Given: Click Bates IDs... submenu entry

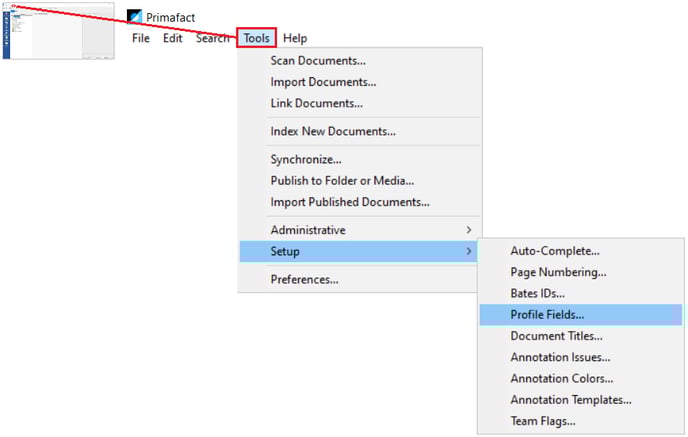Looking at the screenshot, I should point(580,294).
